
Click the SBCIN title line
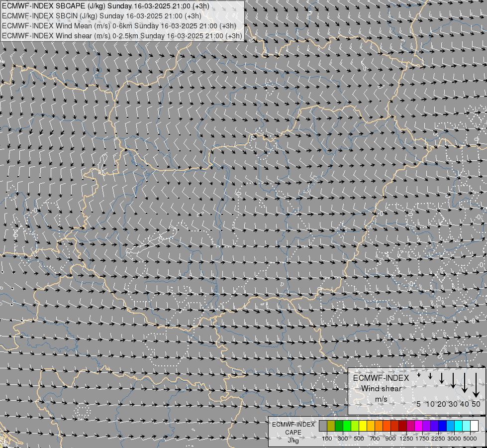(101, 16)
